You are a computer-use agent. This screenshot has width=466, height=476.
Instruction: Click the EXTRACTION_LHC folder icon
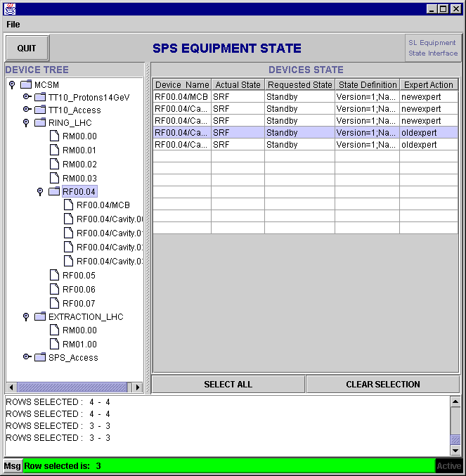point(40,316)
